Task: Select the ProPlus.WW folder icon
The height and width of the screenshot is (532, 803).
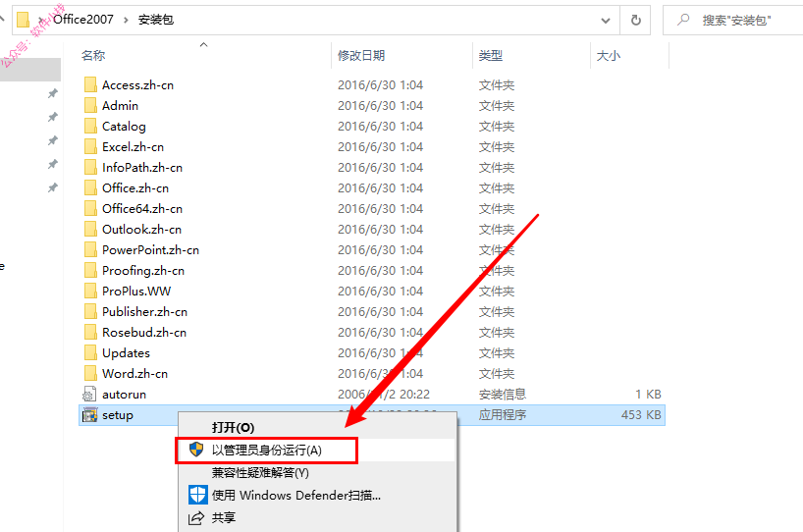Action: click(x=90, y=291)
